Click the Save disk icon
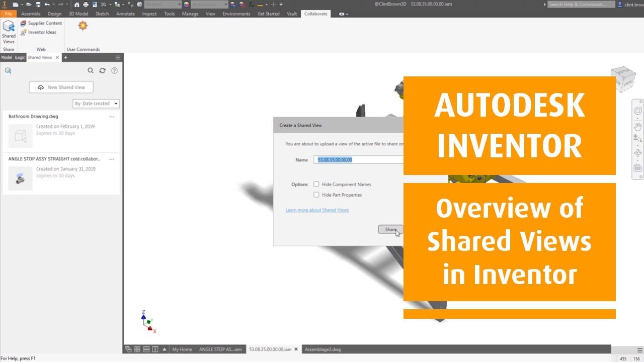The width and height of the screenshot is (644, 362). coord(38,4)
